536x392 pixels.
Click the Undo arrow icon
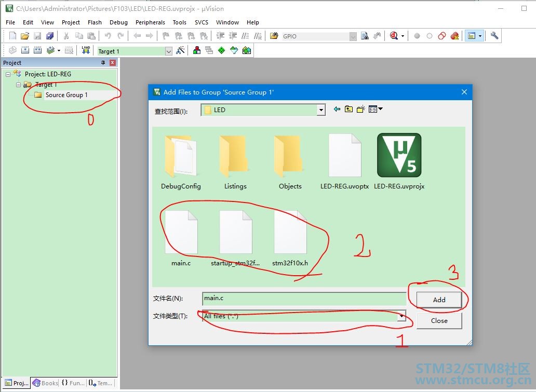point(108,35)
